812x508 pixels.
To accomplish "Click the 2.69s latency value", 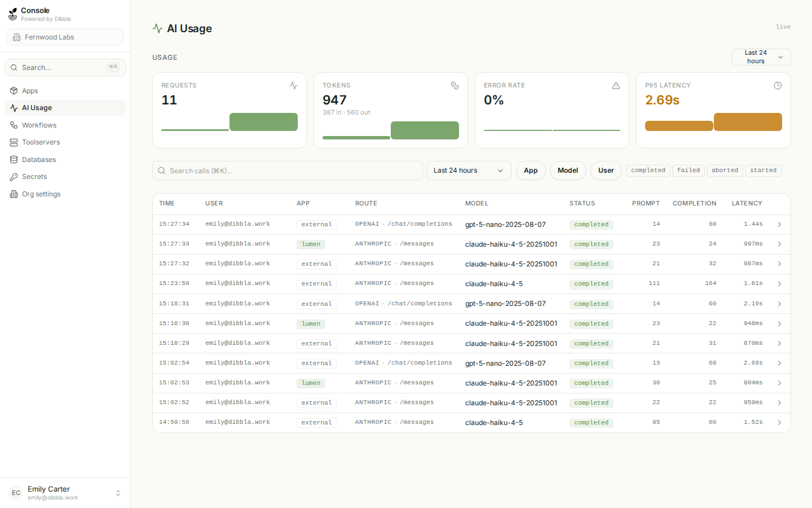I will (x=753, y=363).
